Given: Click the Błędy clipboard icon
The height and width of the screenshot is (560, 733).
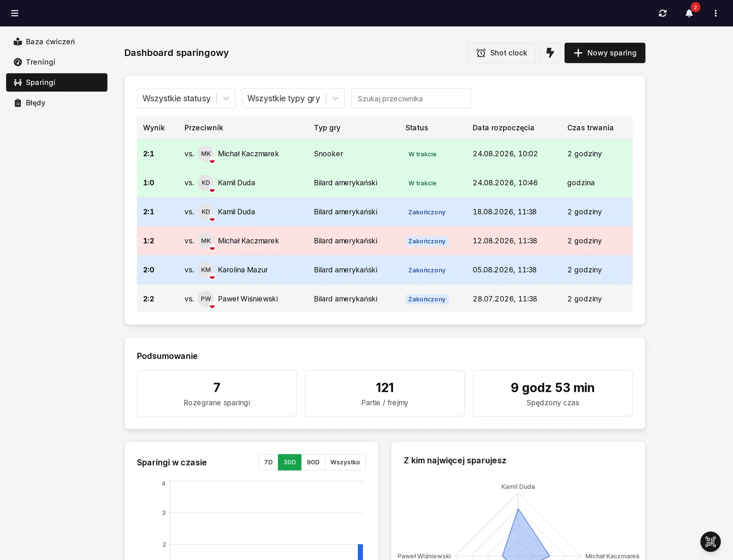Looking at the screenshot, I should pos(18,103).
